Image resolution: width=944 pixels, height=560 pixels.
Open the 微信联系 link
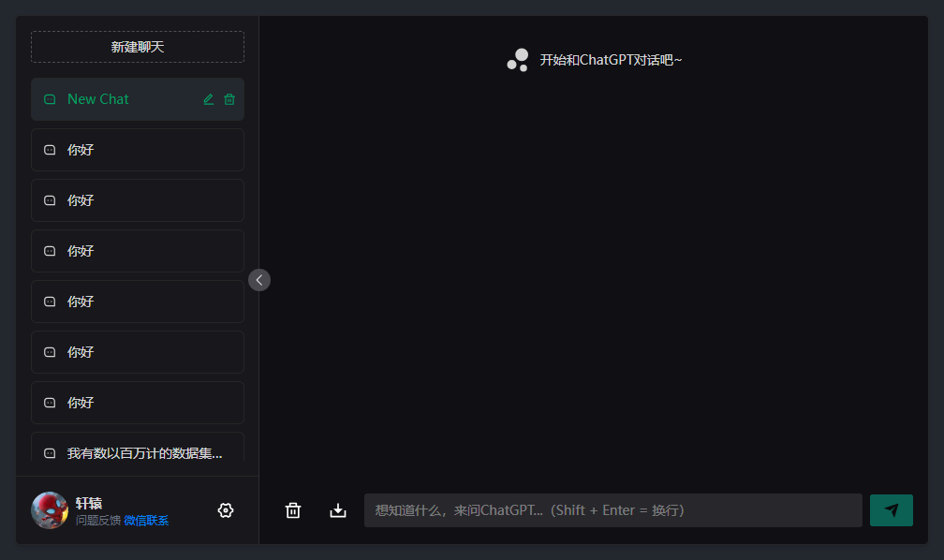146,521
